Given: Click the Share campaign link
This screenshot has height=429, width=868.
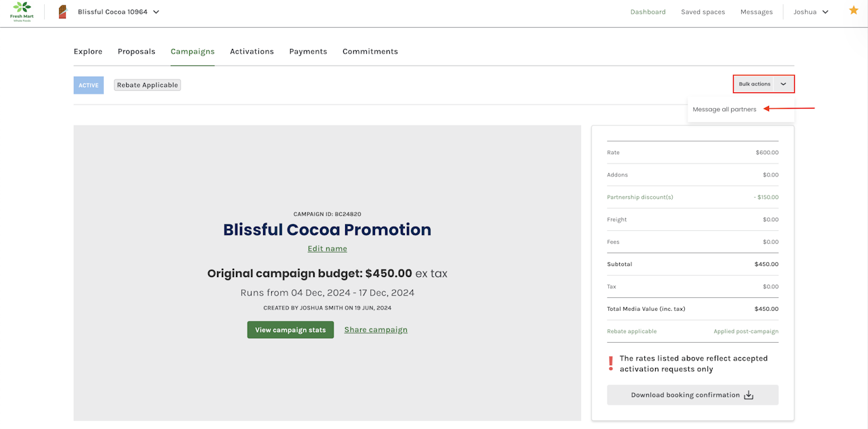Looking at the screenshot, I should coord(376,330).
